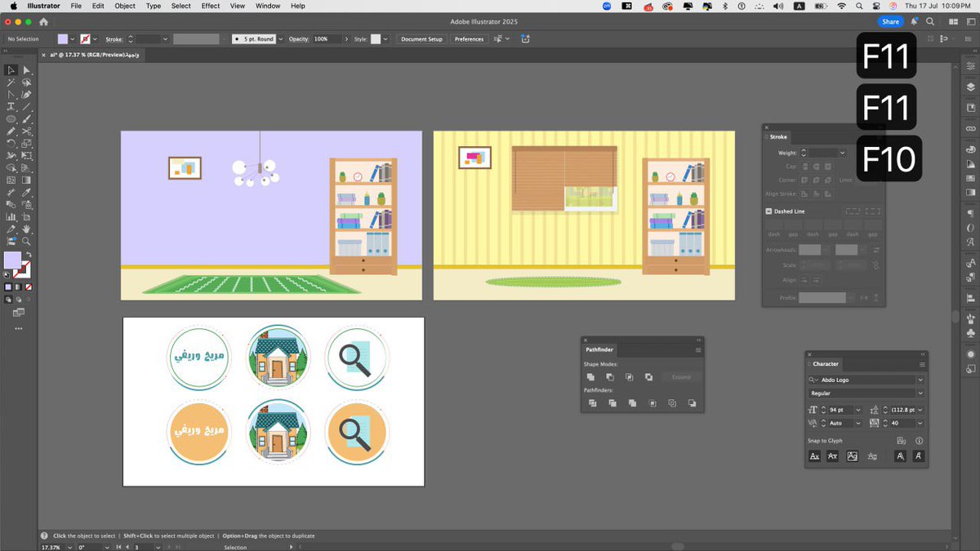Select the Ellipse tool
The height and width of the screenshot is (551, 980).
[x=11, y=119]
